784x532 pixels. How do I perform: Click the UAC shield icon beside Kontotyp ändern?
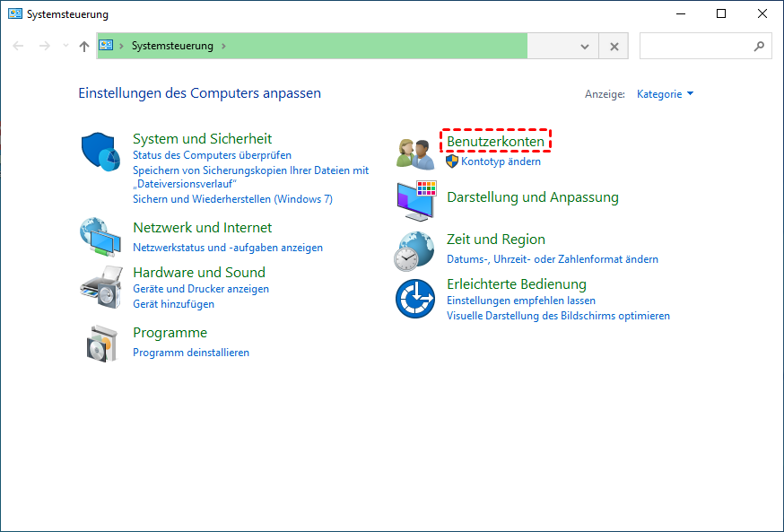[x=452, y=161]
